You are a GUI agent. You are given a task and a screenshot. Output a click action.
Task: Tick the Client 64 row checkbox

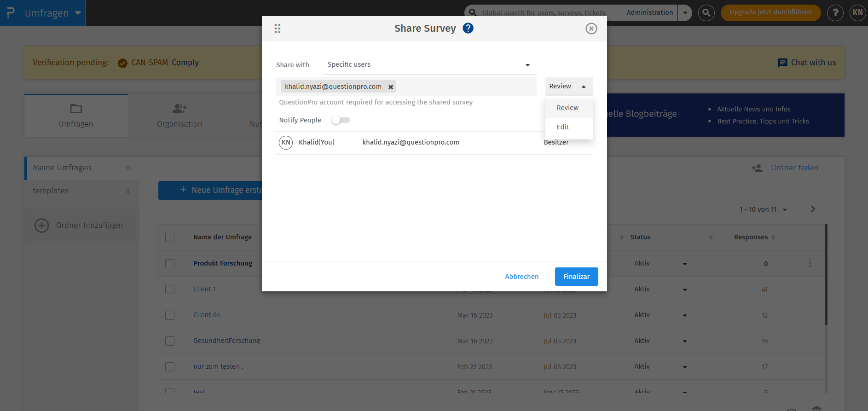(170, 315)
